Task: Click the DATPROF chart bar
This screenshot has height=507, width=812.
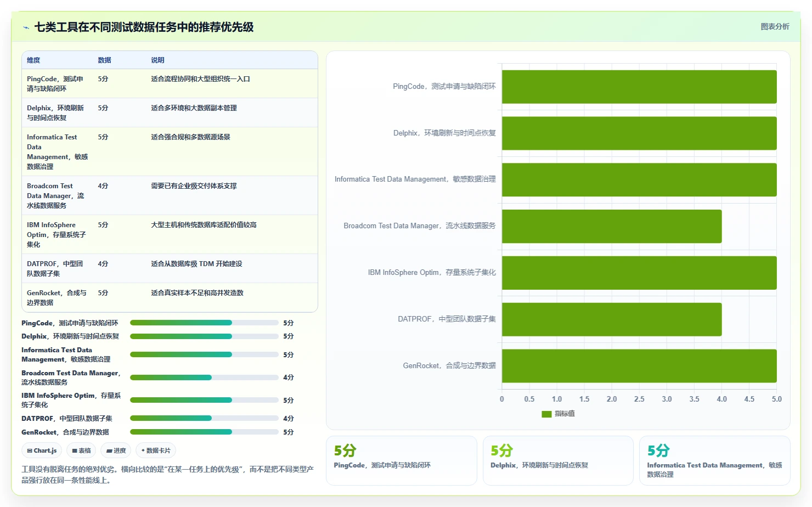Action: tap(612, 319)
